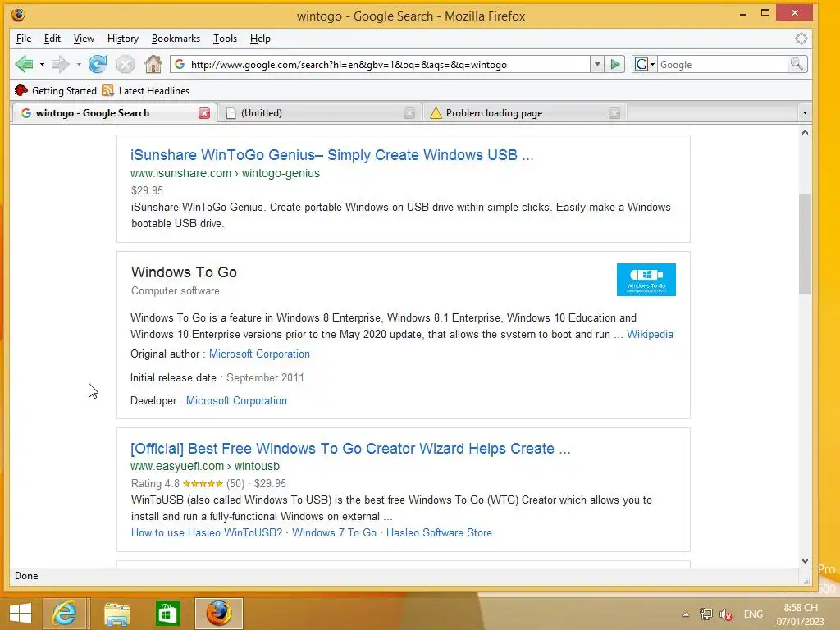Open the list all tabs dropdown
Screen dimensions: 840x630
(804, 113)
